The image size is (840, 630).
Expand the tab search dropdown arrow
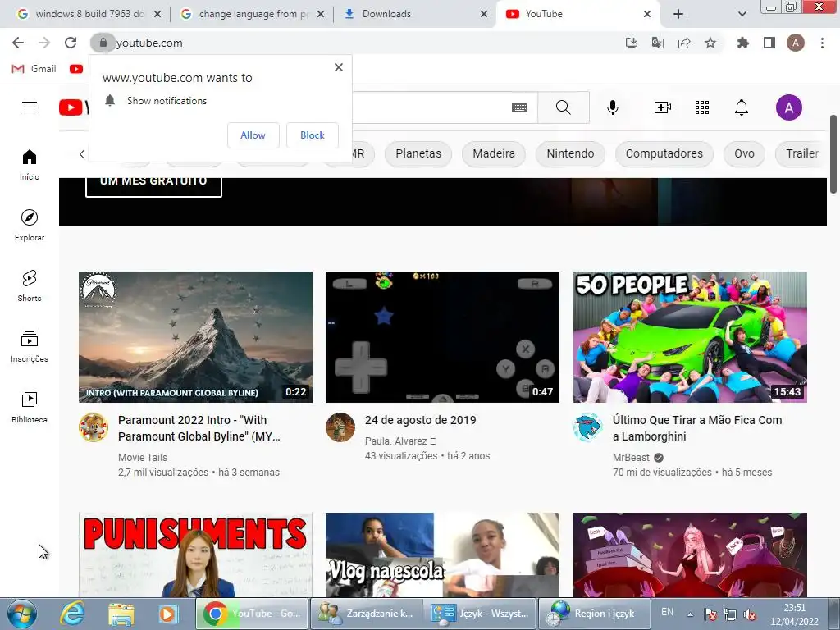[x=742, y=14]
